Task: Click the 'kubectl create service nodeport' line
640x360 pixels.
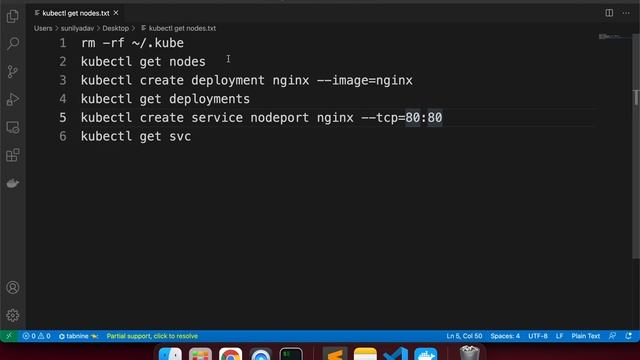Action: 261,118
